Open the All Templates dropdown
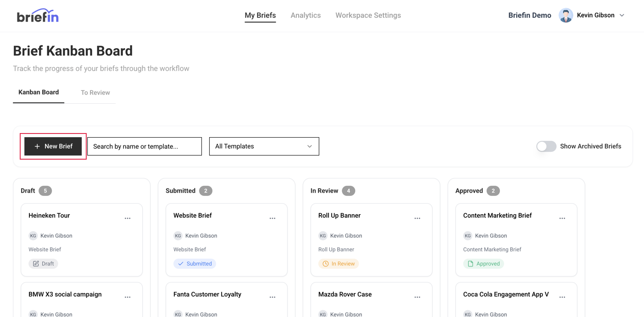Viewport: 644px width, 317px height. point(264,146)
